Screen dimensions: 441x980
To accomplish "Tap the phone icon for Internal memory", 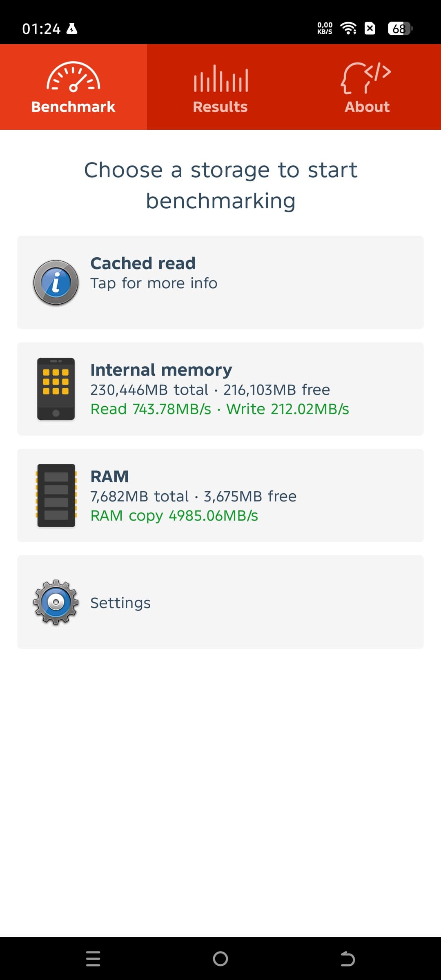I will coord(56,389).
